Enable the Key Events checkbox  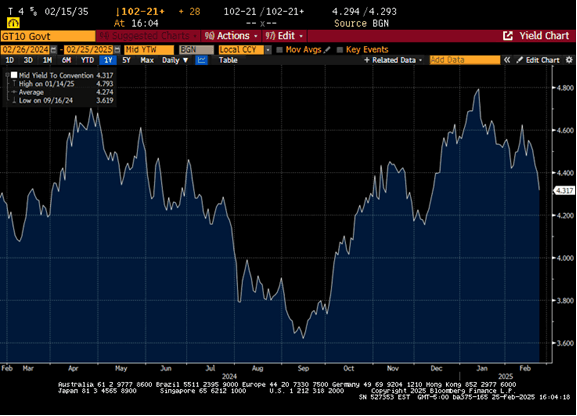pos(340,50)
